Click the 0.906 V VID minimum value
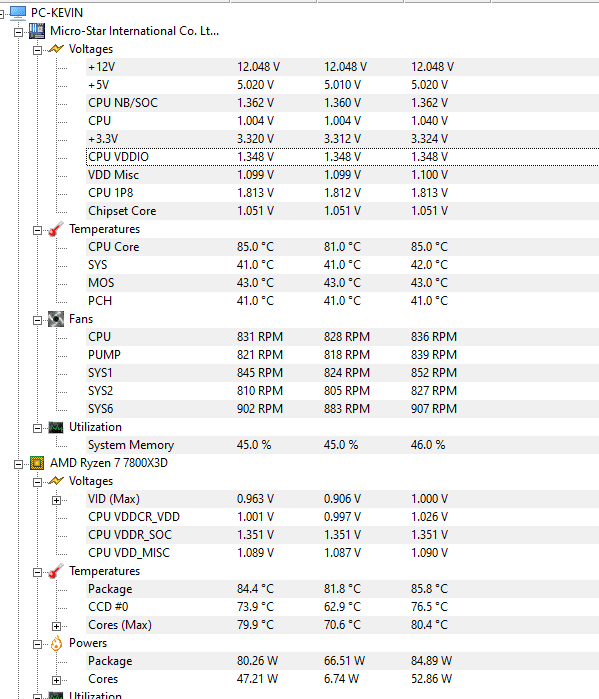Viewport: 599px width, 699px height. [x=342, y=499]
